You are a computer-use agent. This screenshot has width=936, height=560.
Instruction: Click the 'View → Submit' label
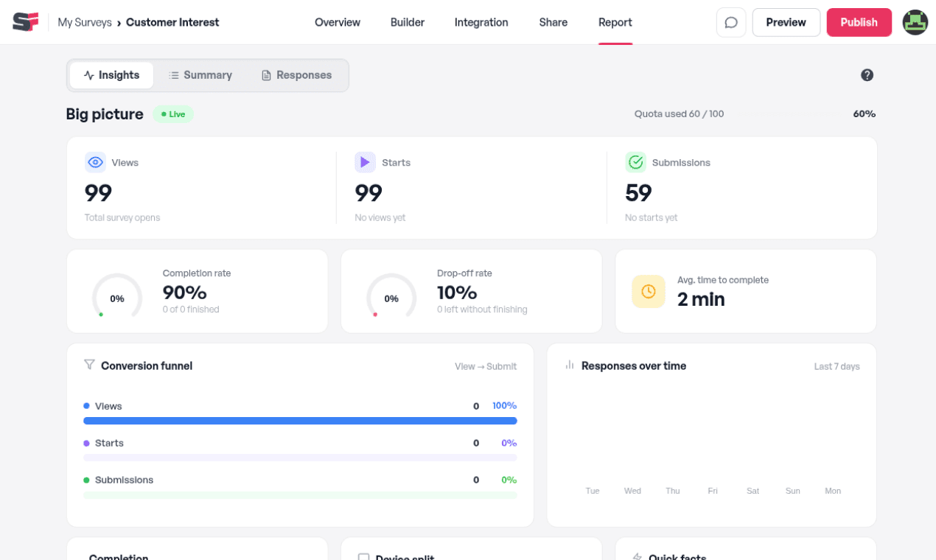(x=486, y=366)
